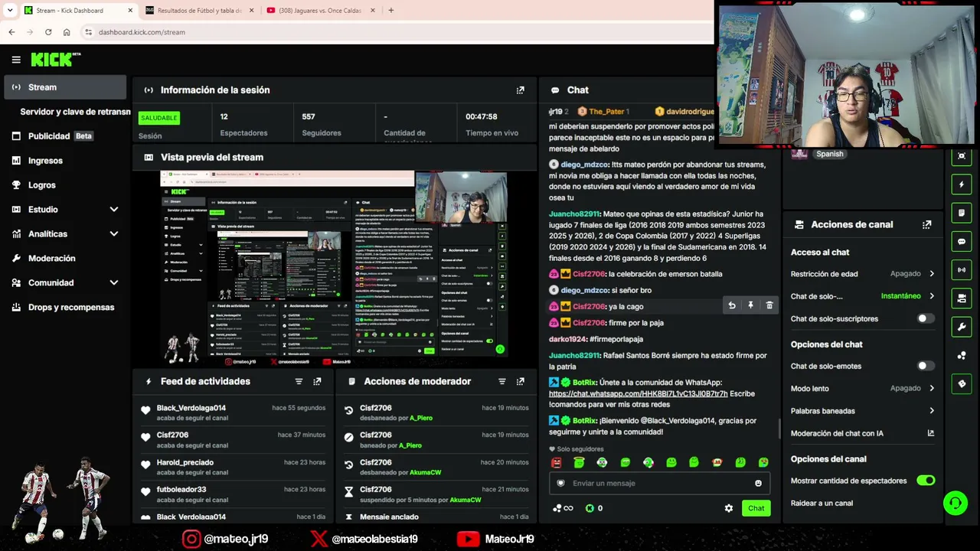The width and height of the screenshot is (980, 551).
Task: Open a new browser tab
Action: tap(390, 11)
